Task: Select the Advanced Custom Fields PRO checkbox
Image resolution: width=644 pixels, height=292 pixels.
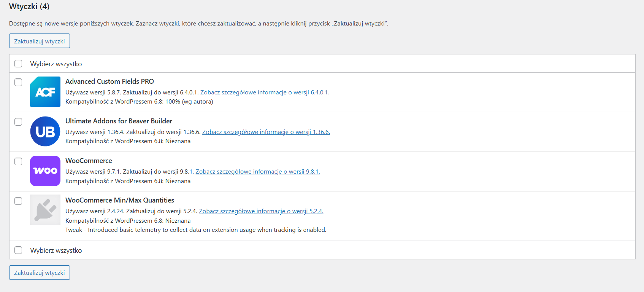Action: pyautogui.click(x=18, y=82)
